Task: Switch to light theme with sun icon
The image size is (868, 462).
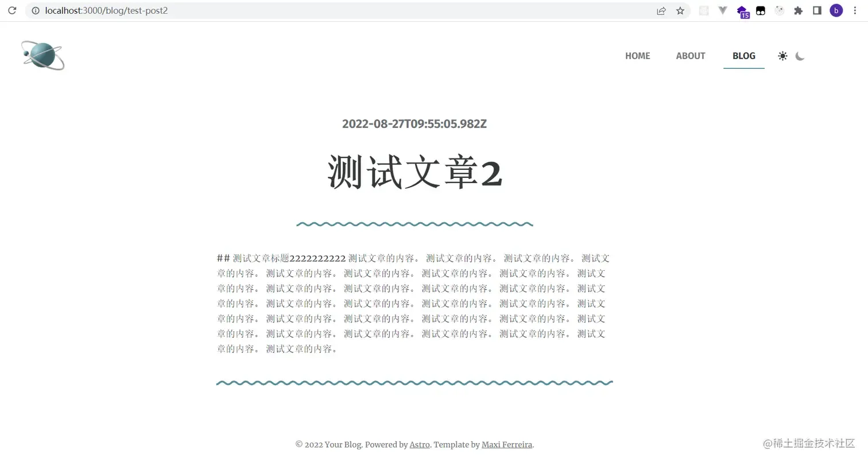Action: click(782, 56)
